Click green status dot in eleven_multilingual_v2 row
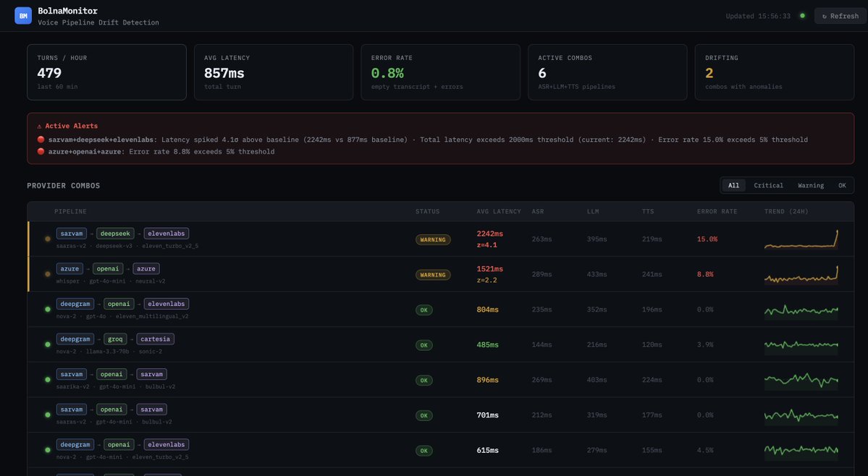This screenshot has width=868, height=476. [48, 310]
